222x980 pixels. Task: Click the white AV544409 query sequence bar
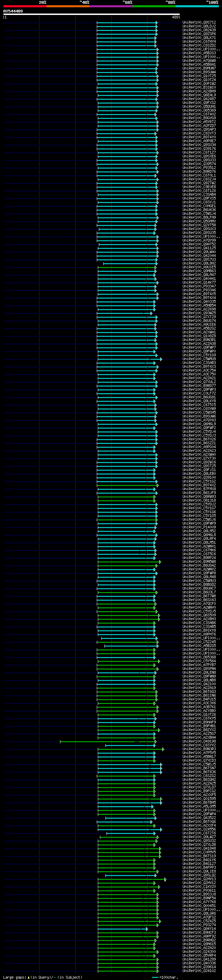[92, 15]
